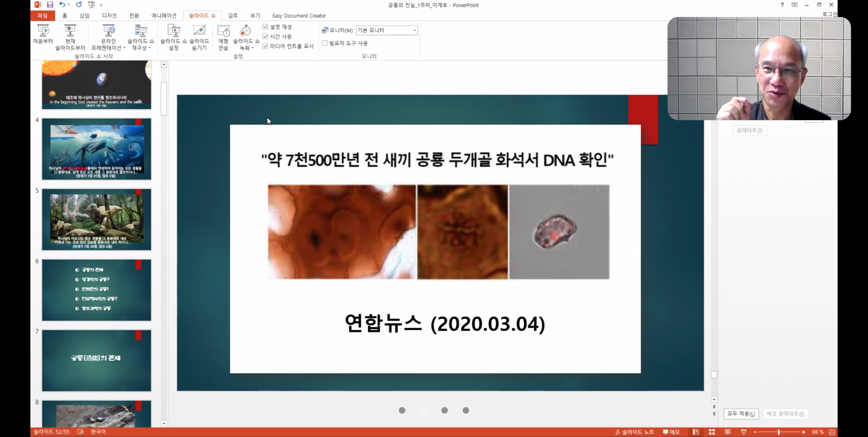This screenshot has height=437, width=868.
Task: Switch to the 보기 (View) tab
Action: tap(255, 15)
